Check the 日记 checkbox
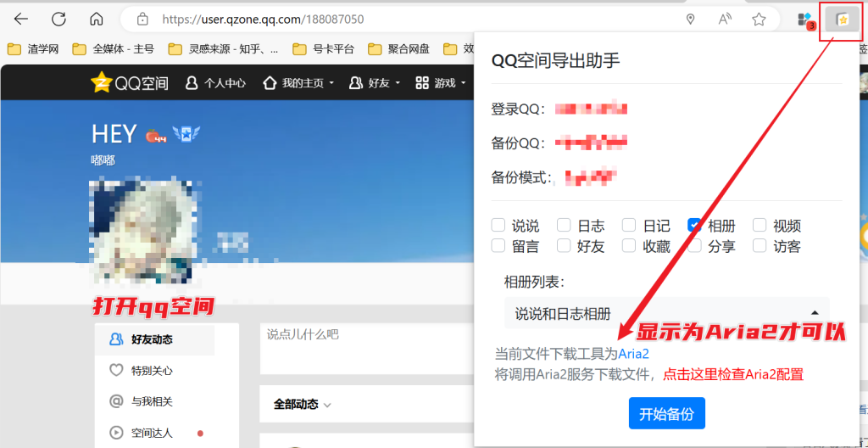Image resolution: width=868 pixels, height=448 pixels. point(629,225)
